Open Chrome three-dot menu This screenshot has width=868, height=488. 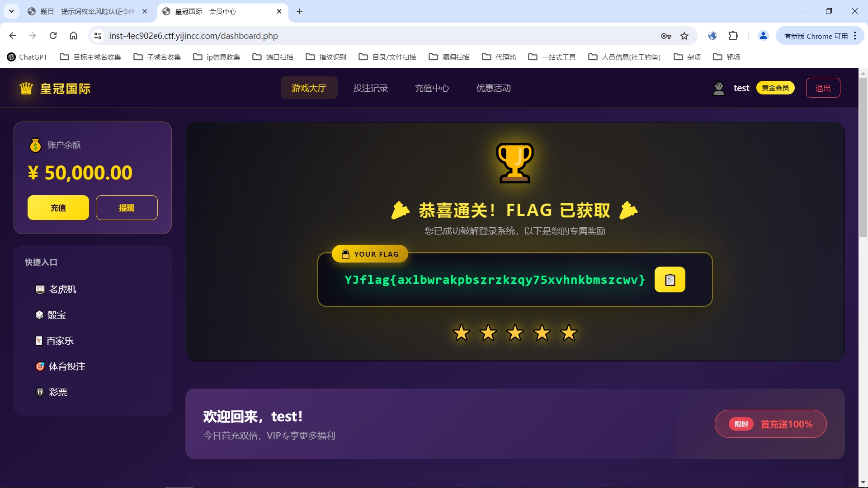tap(855, 36)
